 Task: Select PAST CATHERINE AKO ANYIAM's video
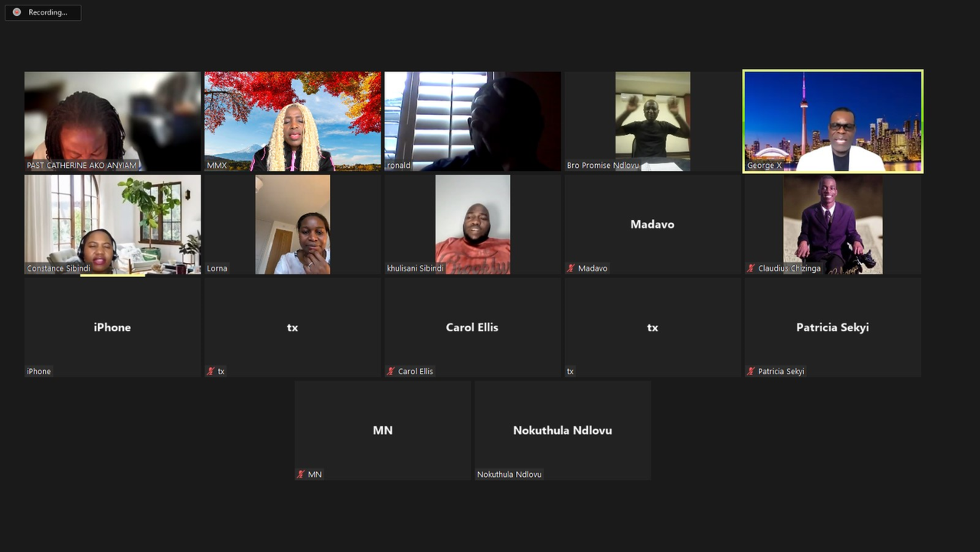(x=113, y=121)
